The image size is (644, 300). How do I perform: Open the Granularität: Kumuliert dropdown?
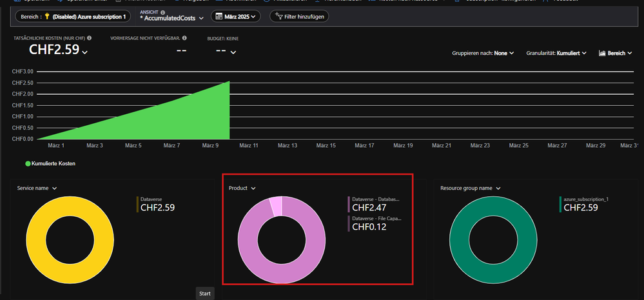[x=556, y=54]
